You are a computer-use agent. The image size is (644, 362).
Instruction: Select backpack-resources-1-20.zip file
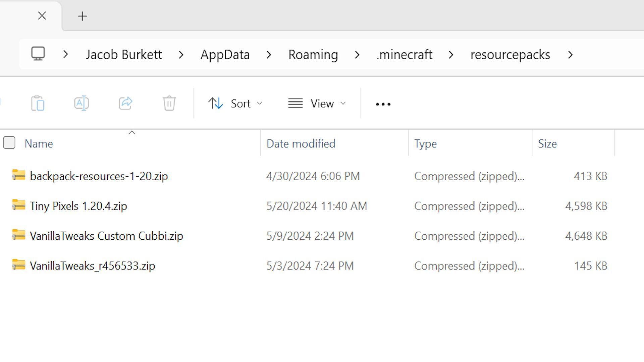point(99,176)
